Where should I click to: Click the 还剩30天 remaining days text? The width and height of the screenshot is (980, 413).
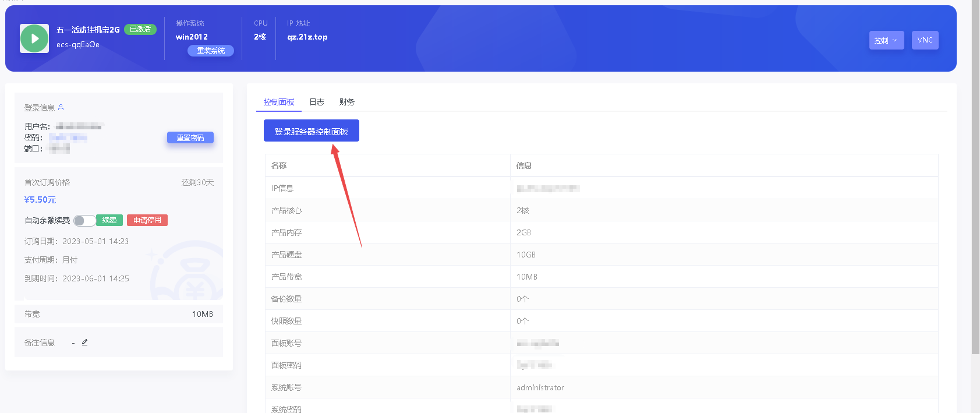point(197,182)
